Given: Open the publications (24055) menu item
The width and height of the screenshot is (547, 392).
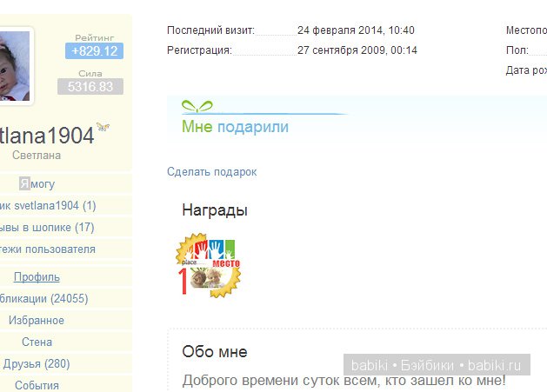Looking at the screenshot, I should 44,299.
